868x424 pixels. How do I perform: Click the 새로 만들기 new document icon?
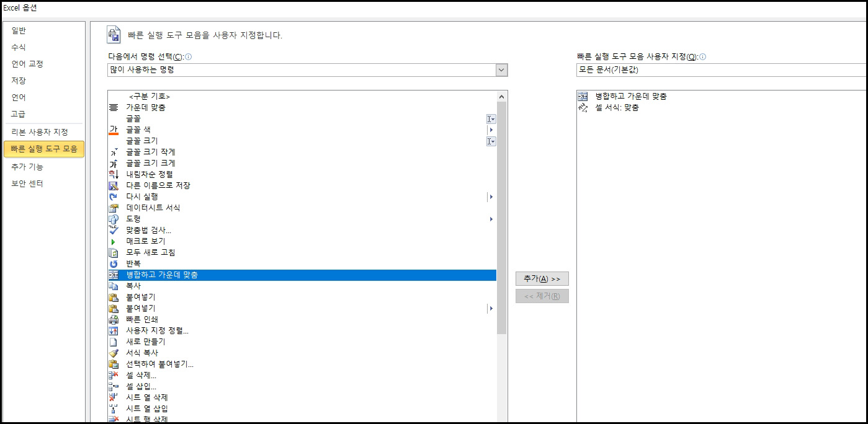coord(114,342)
